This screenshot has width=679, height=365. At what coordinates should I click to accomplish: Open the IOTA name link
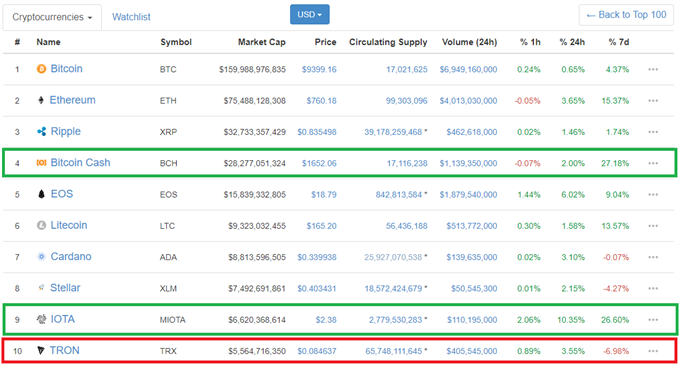click(x=63, y=319)
